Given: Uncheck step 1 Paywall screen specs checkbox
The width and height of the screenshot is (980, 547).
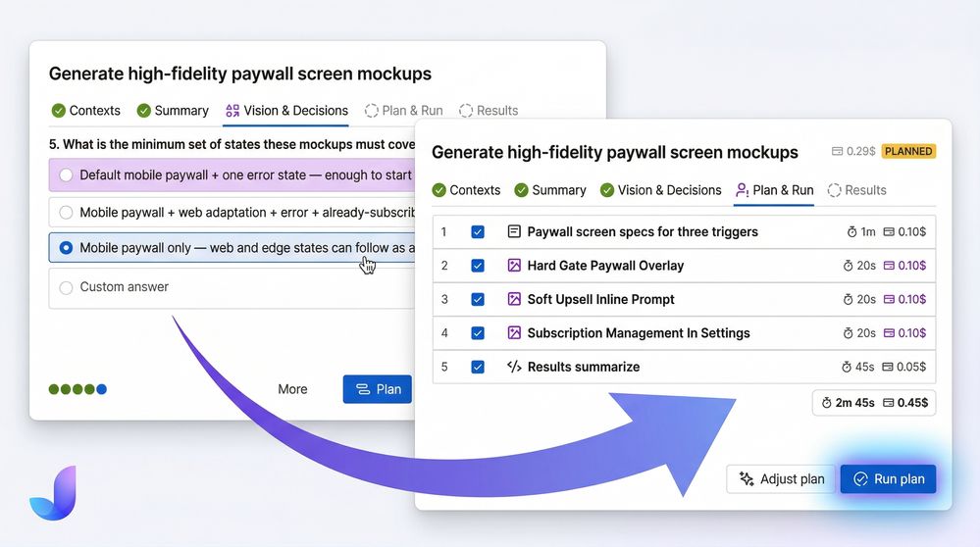Looking at the screenshot, I should coord(478,231).
